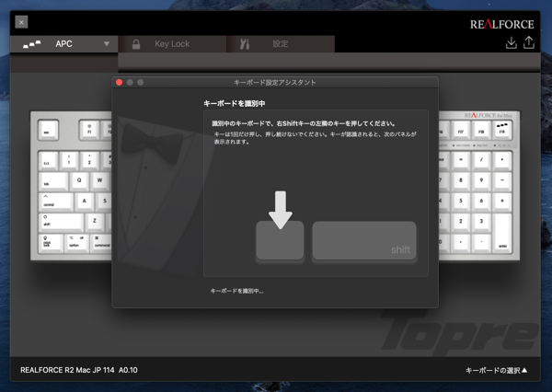Select the F19 key on the keyboard image
The width and height of the screenshot is (552, 392).
pyautogui.click(x=502, y=130)
